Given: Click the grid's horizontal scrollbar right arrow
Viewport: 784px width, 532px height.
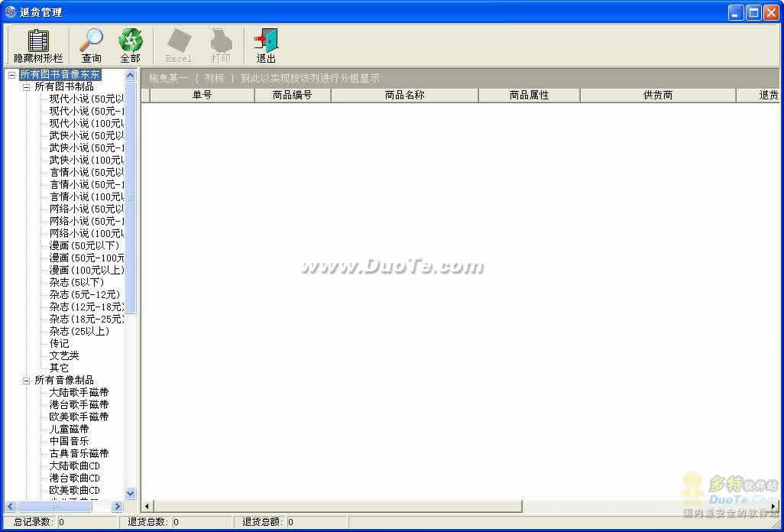Looking at the screenshot, I should (x=773, y=506).
